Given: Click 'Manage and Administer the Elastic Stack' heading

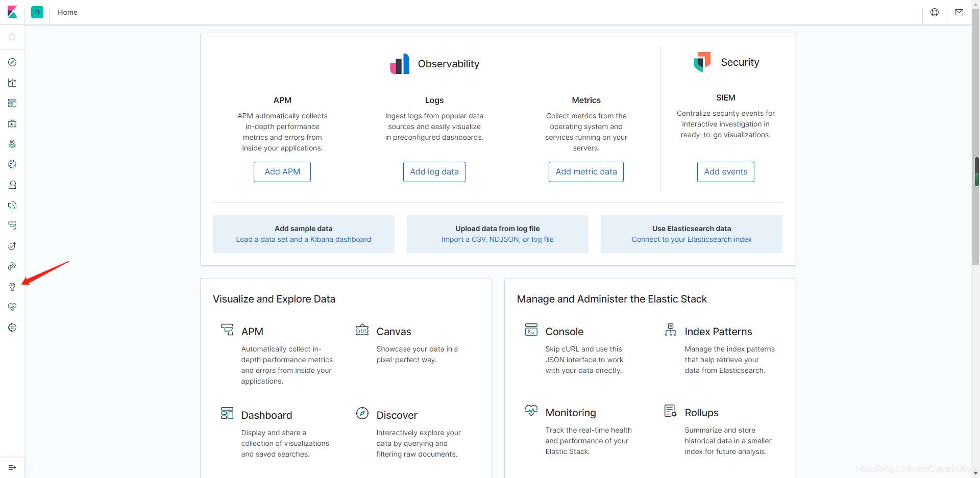Looking at the screenshot, I should (x=612, y=299).
